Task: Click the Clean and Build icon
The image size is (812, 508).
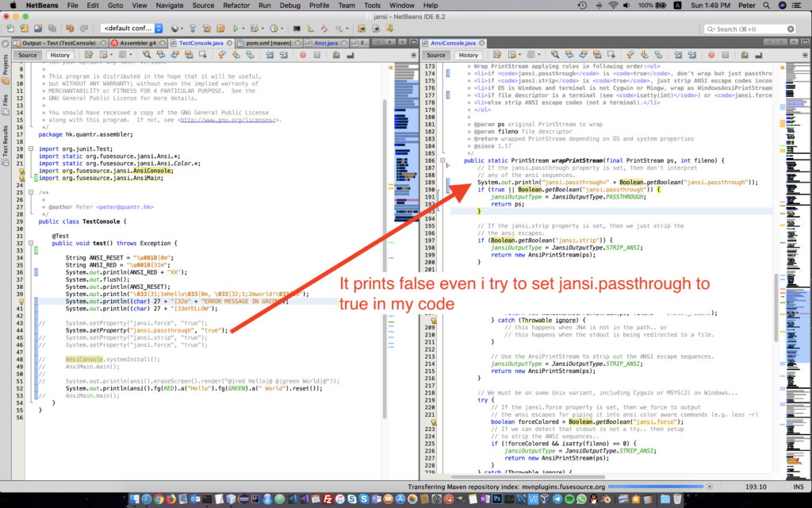Action: click(207, 29)
